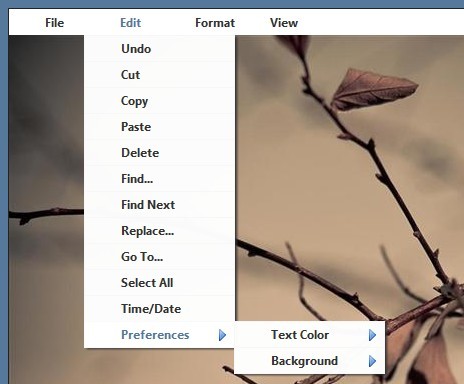Select Cut in the Edit menu
Viewport: 464px width, 384px height.
(159, 75)
